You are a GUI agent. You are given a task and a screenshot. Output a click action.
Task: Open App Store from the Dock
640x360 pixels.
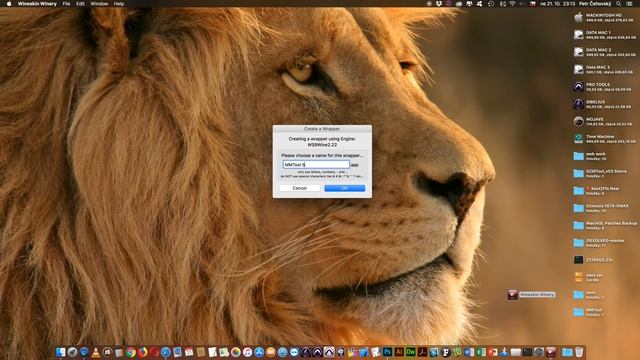point(259,352)
